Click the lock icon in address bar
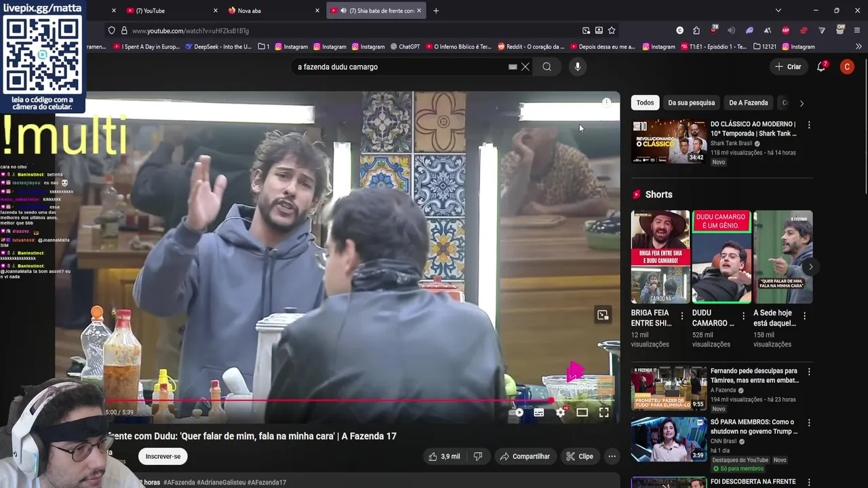 (x=124, y=30)
